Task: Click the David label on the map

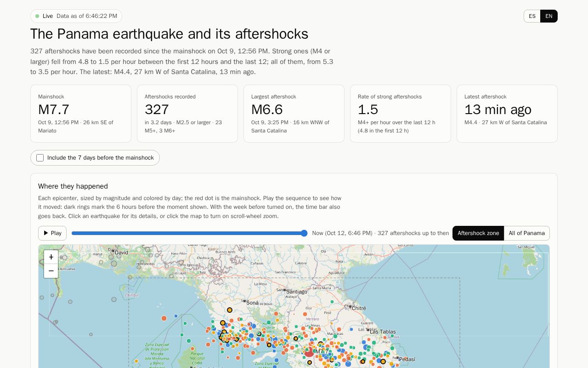Action: pos(121,253)
